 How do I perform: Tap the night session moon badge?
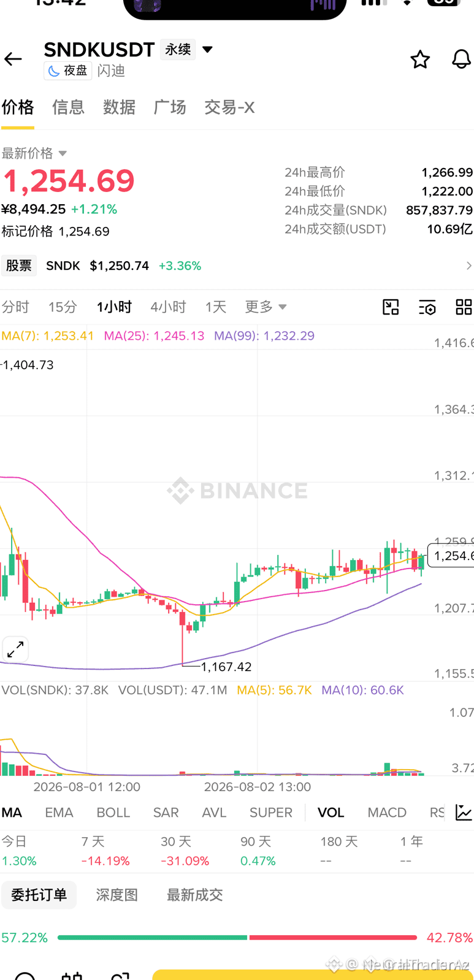click(x=68, y=71)
